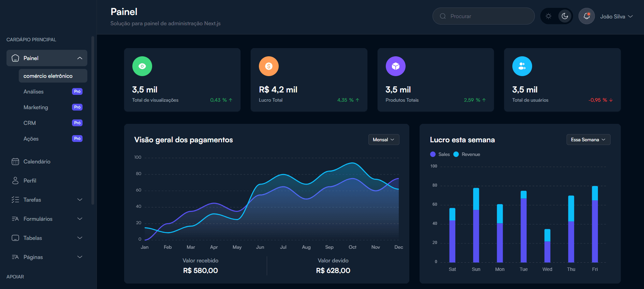
Task: Click the purple box products icon
Action: (x=396, y=66)
